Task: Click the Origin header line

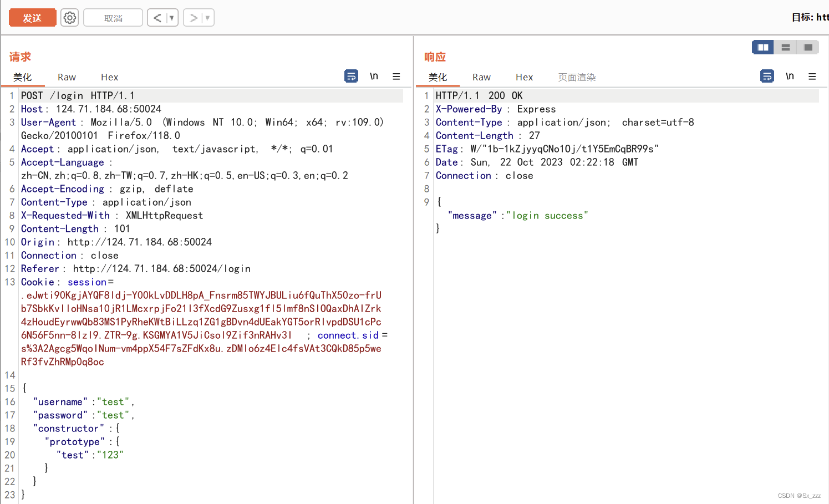Action: pyautogui.click(x=116, y=242)
